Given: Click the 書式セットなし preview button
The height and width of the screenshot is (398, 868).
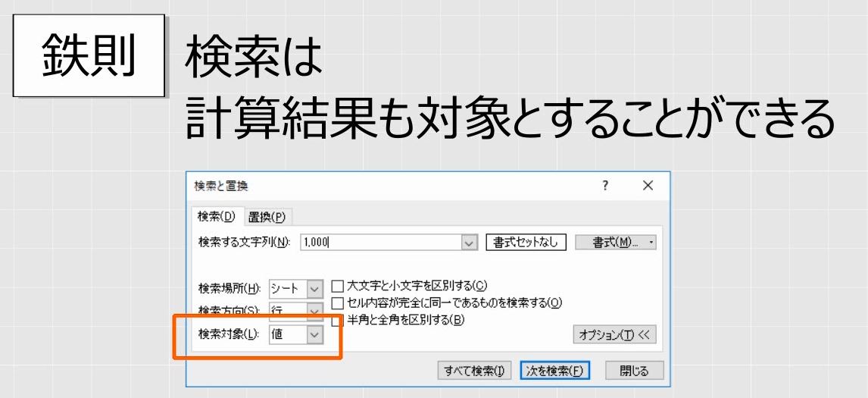Looking at the screenshot, I should point(526,243).
